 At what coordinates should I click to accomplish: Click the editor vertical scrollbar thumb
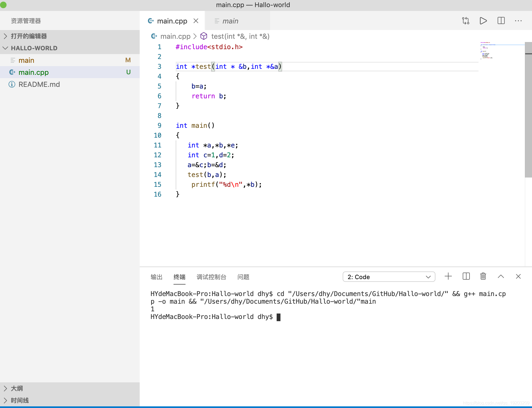528,110
